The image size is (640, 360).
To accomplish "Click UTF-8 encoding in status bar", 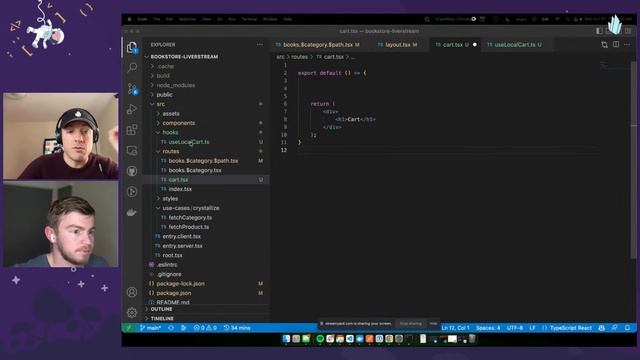I will (515, 328).
